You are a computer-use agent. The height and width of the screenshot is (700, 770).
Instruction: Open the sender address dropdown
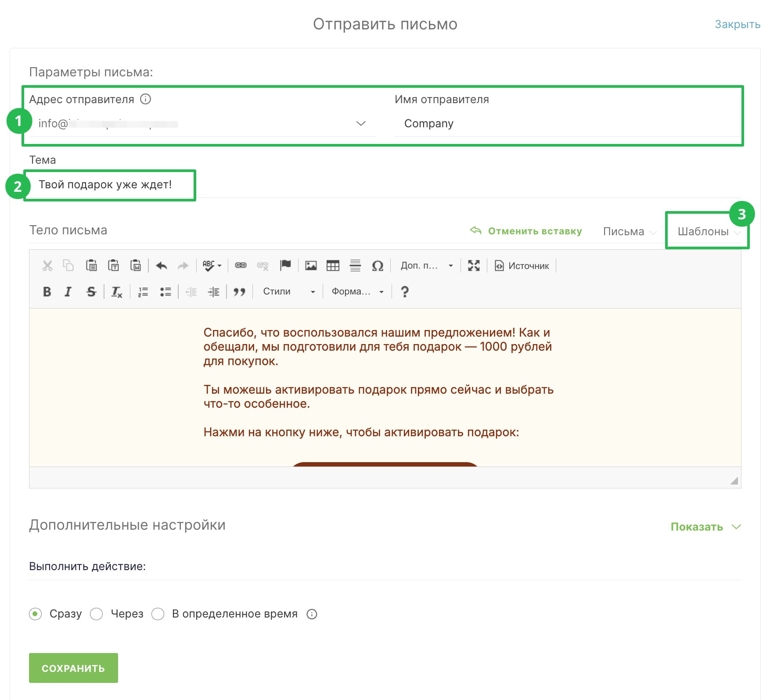202,124
